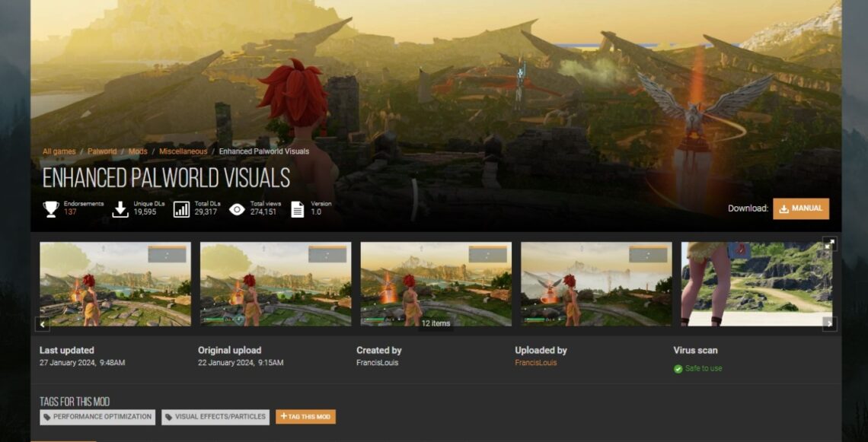Go to the Palworld breadcrumb link

click(x=102, y=151)
